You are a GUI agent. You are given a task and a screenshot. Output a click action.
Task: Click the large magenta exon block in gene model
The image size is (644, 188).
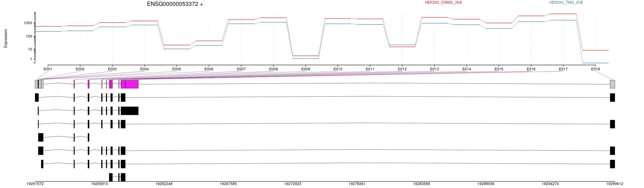132,84
